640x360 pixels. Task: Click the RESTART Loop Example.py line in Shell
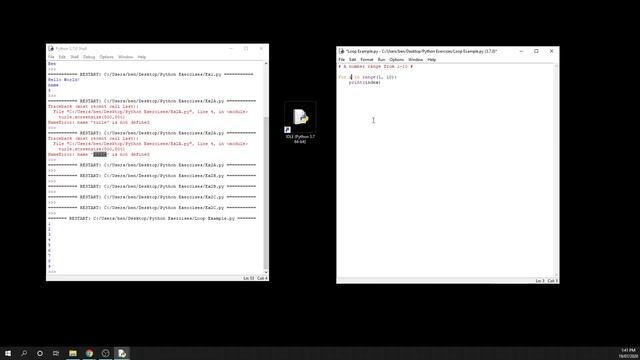point(152,219)
